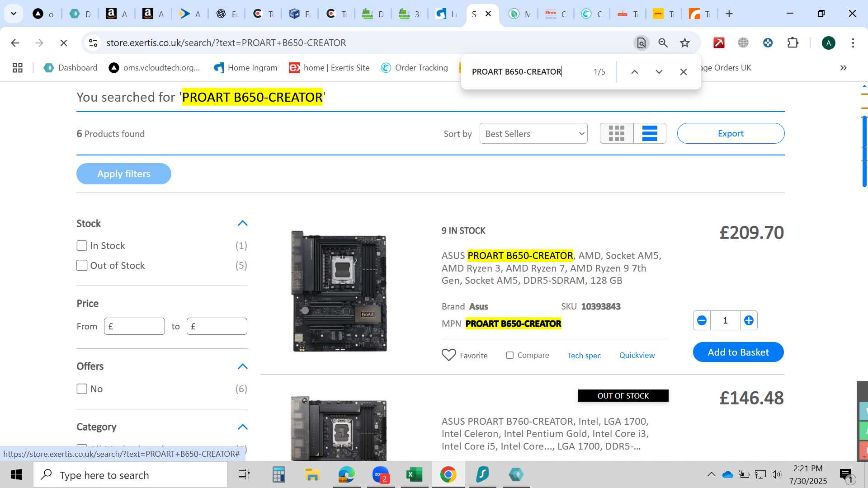The width and height of the screenshot is (868, 488).
Task: Close the find bar
Action: point(684,72)
